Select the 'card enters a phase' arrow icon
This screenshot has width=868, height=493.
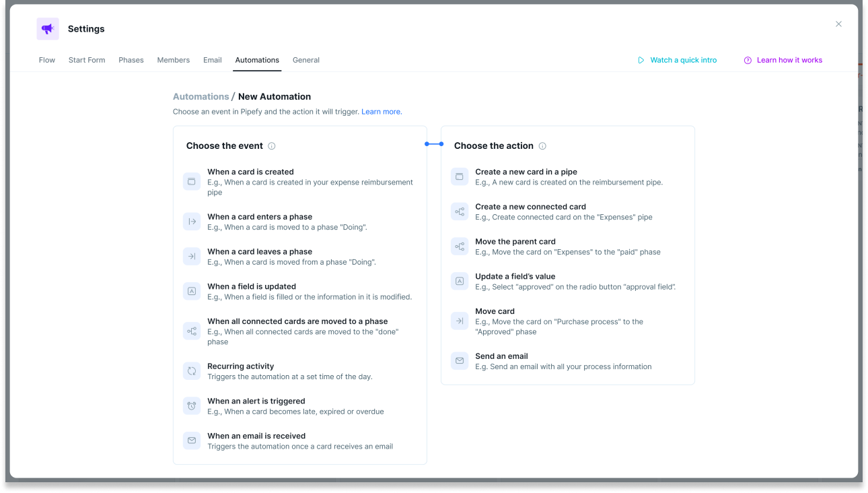[x=192, y=222]
